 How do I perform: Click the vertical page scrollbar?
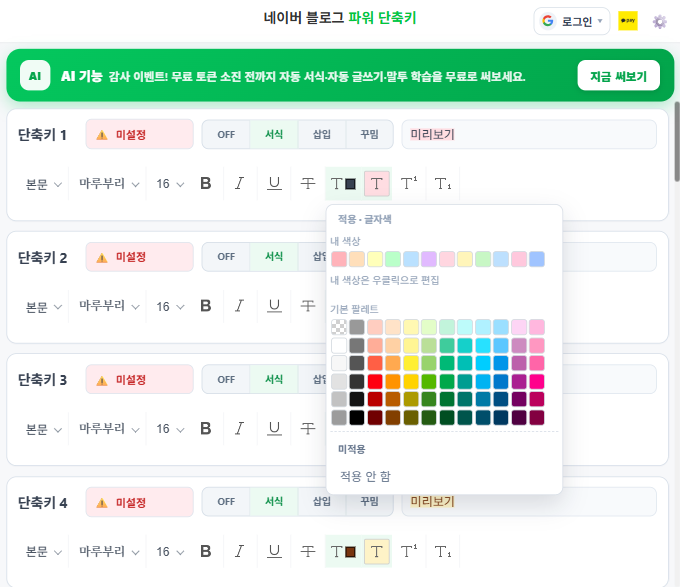[677, 141]
